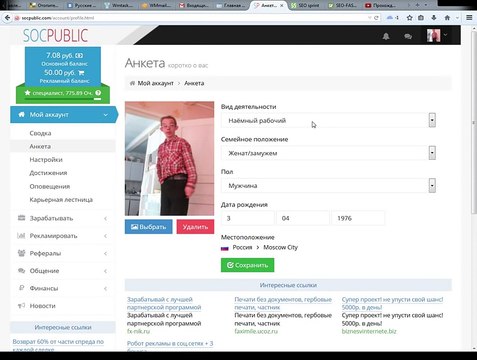Click the birth month field showing 04
This screenshot has width=477, height=360.
[303, 218]
